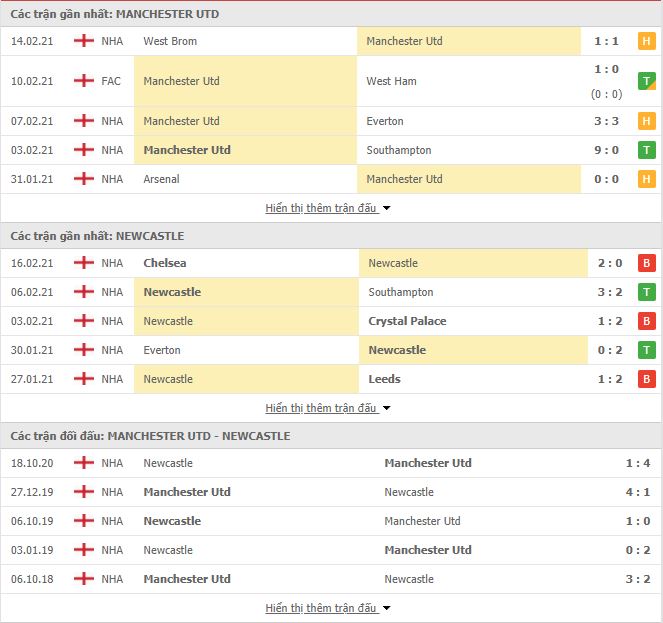Expand more Manchester Utd matches arrow
Screen dimensions: 663x623
386,209
